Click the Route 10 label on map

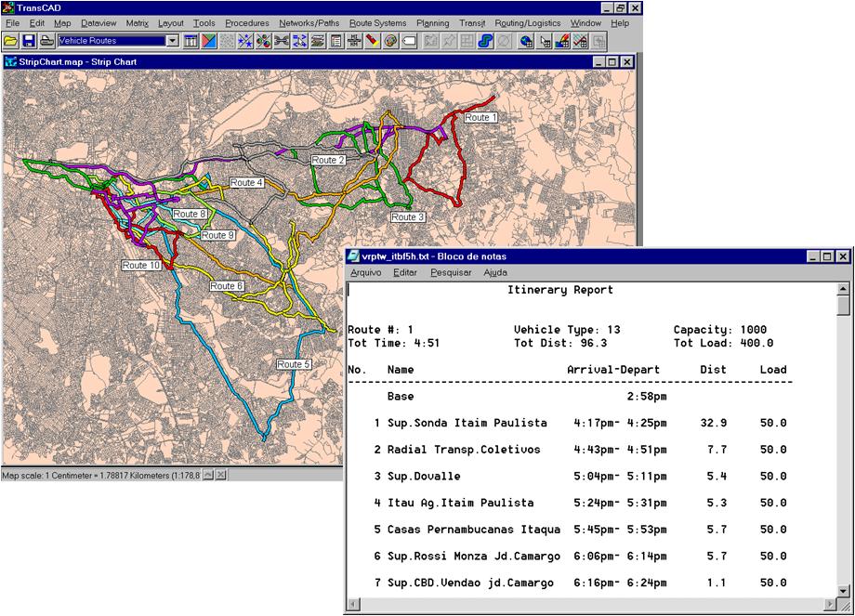(141, 265)
